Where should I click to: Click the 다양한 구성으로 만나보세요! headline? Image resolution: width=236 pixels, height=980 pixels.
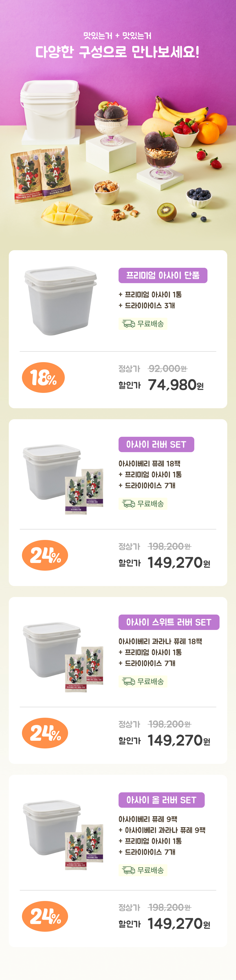tap(118, 52)
